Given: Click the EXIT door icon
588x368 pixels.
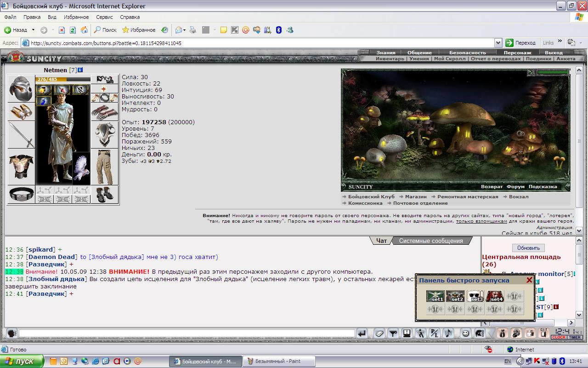Looking at the screenshot, I should [544, 333].
